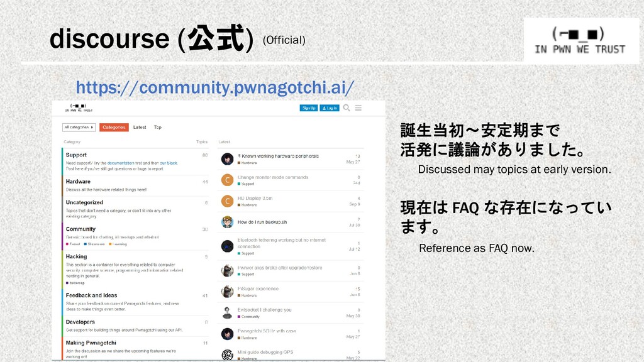Click slide title 'discourse (公式)'
644x362 pixels.
[152, 38]
